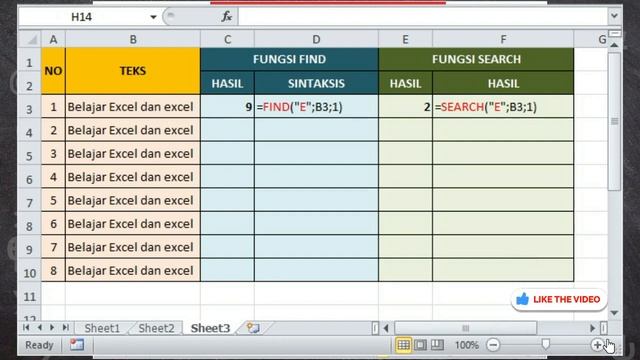Click previous sheet navigation arrow

pos(40,327)
